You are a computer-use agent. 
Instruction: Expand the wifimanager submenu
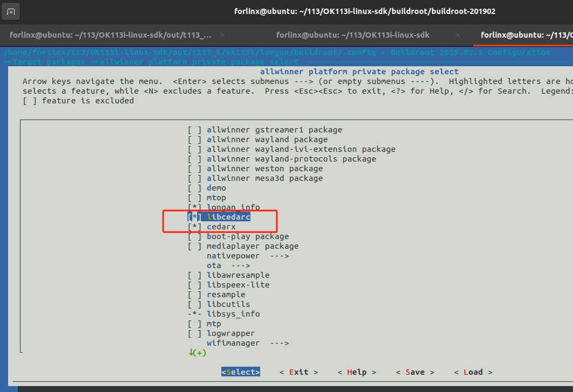pyautogui.click(x=247, y=343)
